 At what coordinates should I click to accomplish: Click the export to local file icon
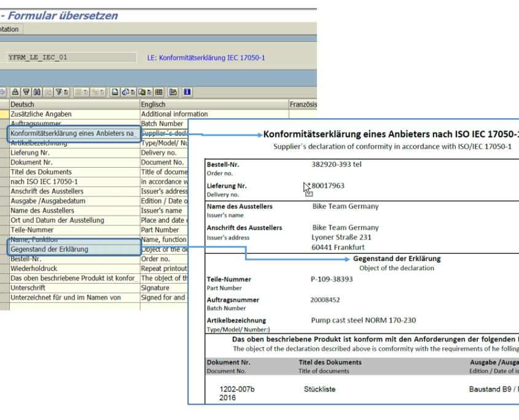click(141, 91)
